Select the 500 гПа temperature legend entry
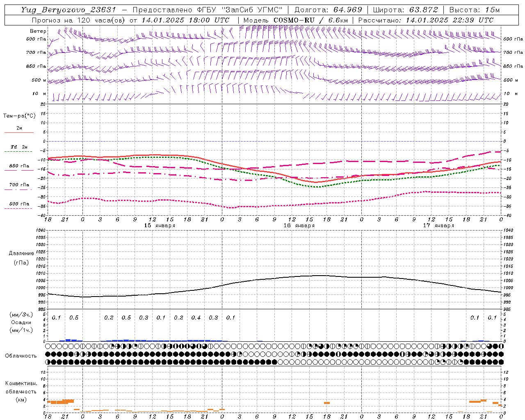Image resolution: width=525 pixels, height=420 pixels. [x=19, y=205]
